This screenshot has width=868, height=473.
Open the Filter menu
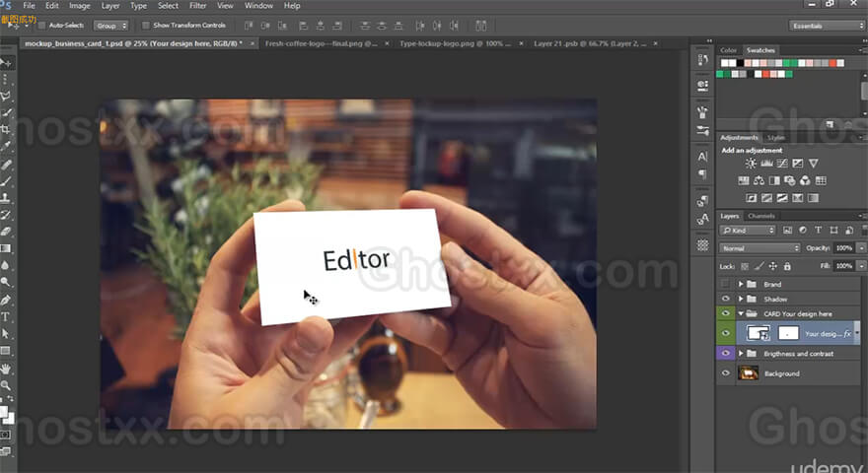tap(197, 6)
